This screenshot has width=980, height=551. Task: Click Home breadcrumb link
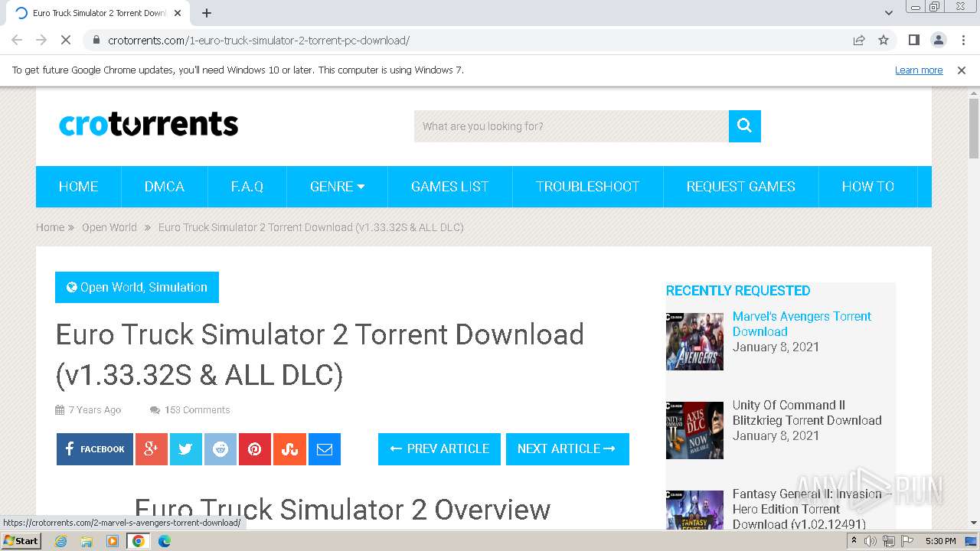[50, 227]
